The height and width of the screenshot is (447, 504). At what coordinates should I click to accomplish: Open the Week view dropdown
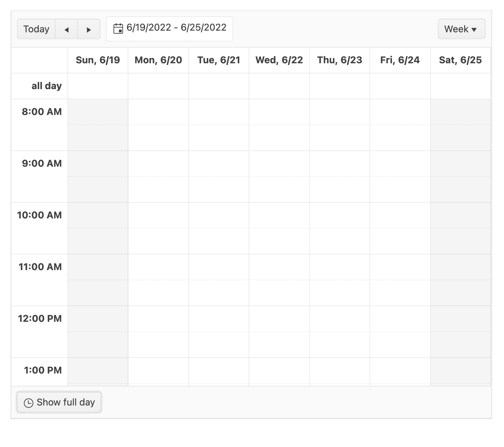(461, 29)
